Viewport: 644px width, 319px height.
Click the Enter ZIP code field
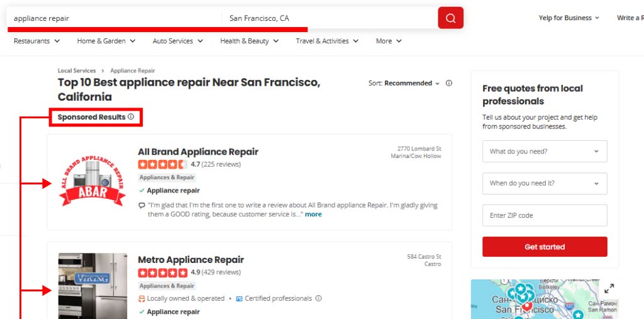(545, 215)
